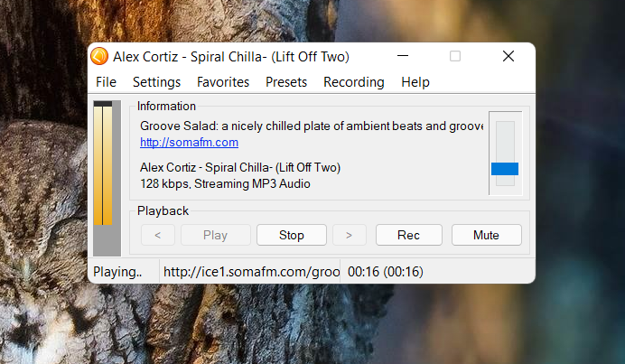Open the Settings menu
The width and height of the screenshot is (625, 364).
point(156,82)
